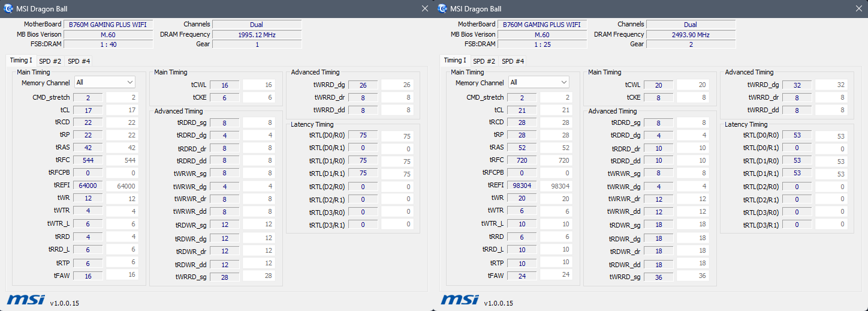Click the tRAS field showing 52
Image resolution: width=868 pixels, height=311 pixels.
522,147
